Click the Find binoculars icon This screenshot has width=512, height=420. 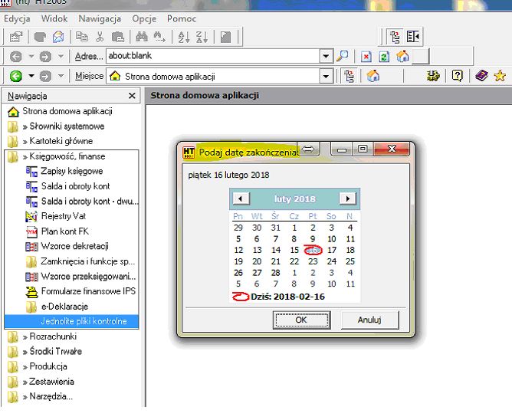click(141, 37)
